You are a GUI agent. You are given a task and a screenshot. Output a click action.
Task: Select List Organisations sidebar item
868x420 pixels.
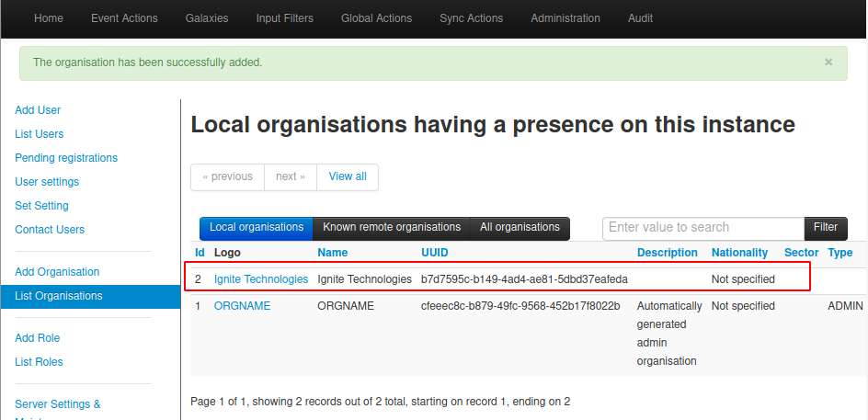(91, 296)
